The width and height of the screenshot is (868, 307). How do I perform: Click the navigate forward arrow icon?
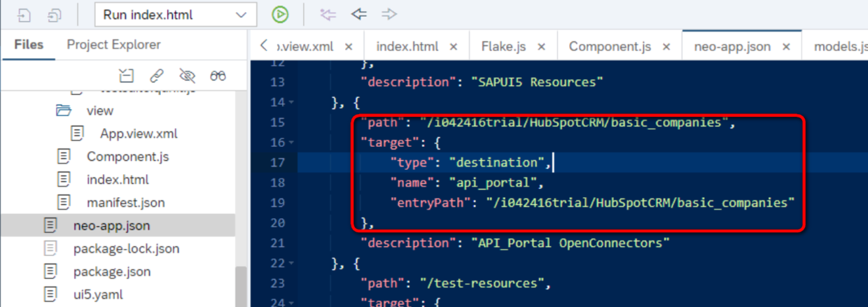click(x=389, y=14)
